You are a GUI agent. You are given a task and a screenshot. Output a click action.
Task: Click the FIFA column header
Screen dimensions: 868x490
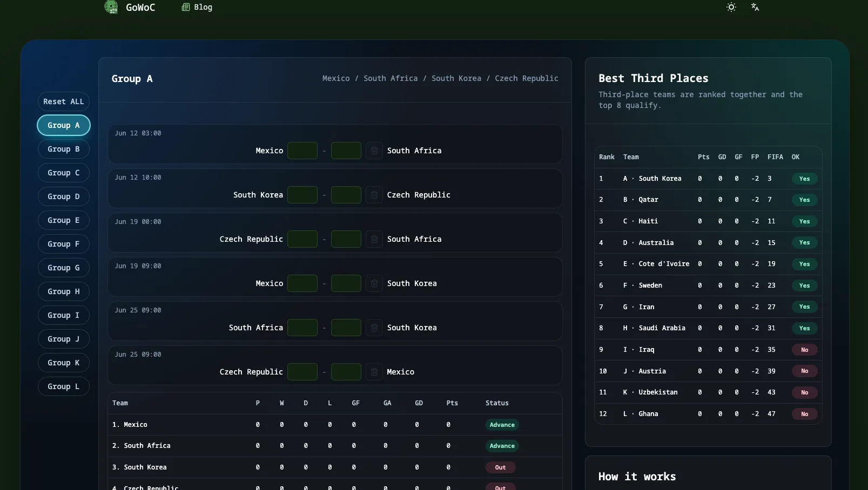pos(775,157)
